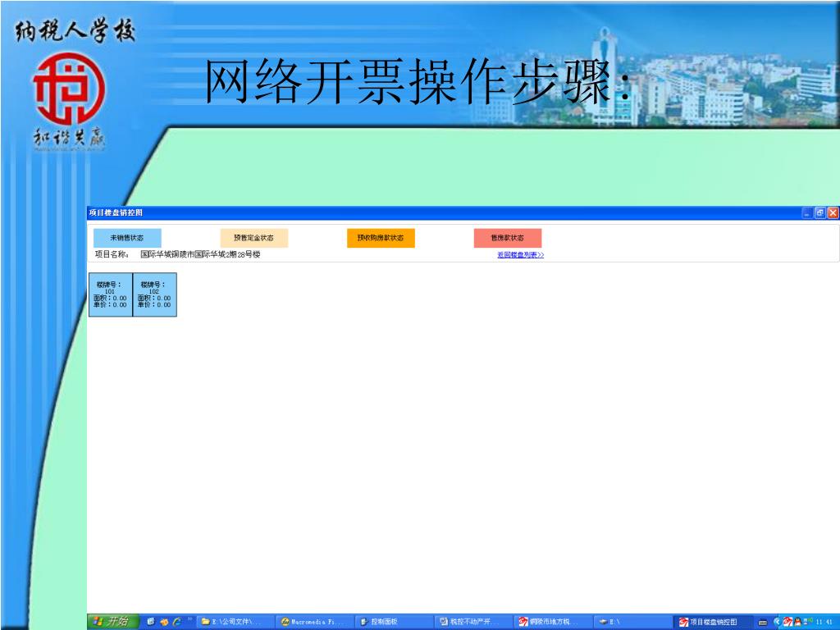Click the system tray clock 11:41

823,622
